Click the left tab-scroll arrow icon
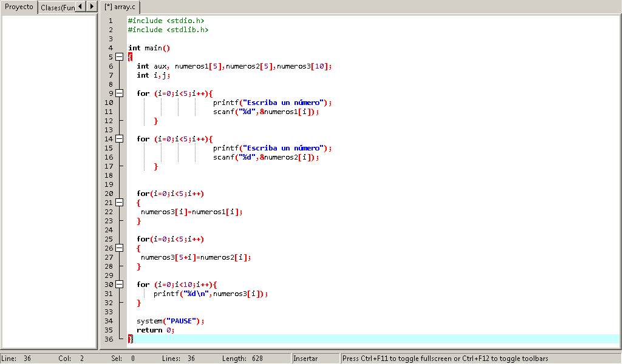 tap(81, 7)
